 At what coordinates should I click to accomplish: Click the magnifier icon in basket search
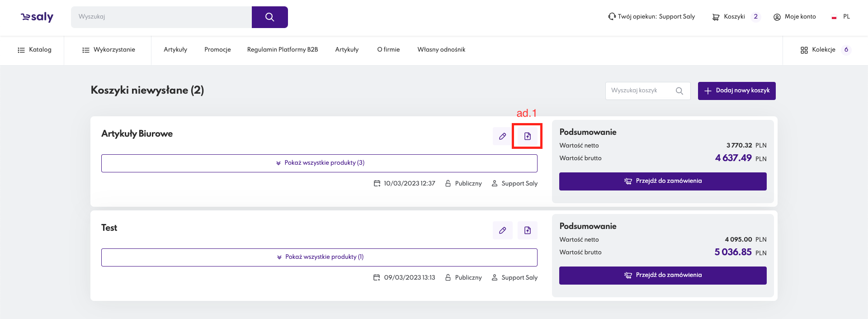[679, 91]
